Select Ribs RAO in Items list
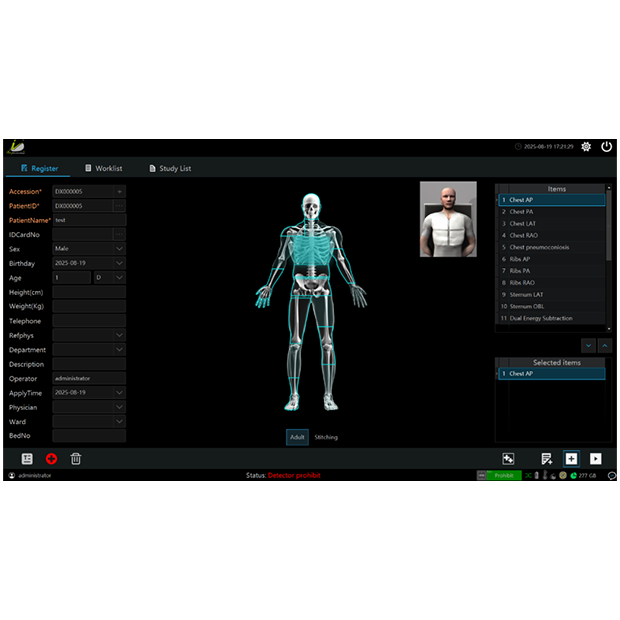Screen dimensions: 620x620 point(552,283)
